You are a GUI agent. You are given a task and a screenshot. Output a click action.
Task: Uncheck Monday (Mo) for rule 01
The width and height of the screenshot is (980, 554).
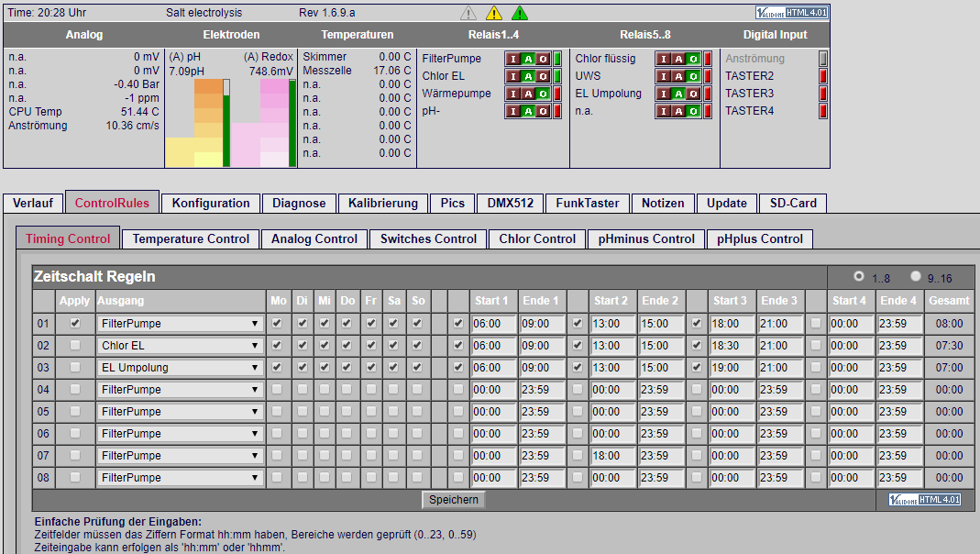point(277,323)
